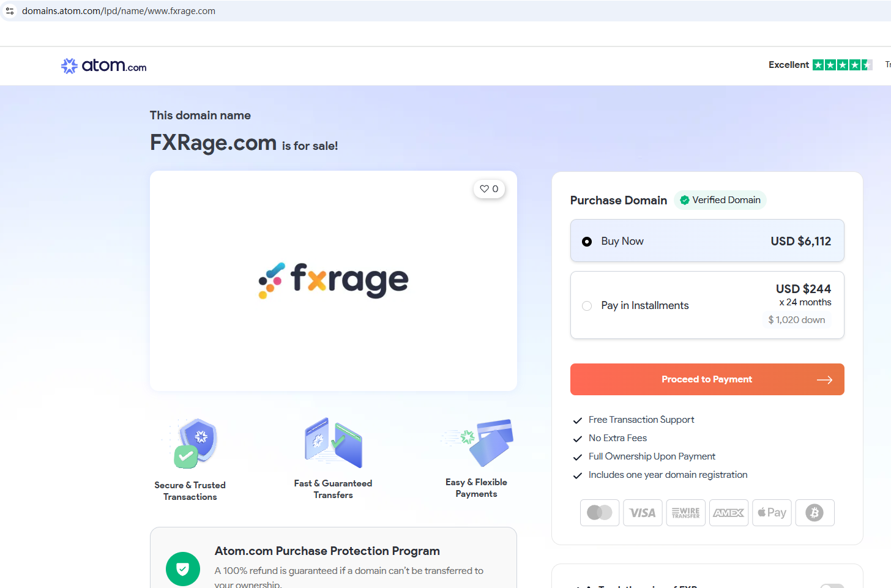Click the Fast & Guaranteed Transfers label
This screenshot has width=891, height=588.
point(334,489)
